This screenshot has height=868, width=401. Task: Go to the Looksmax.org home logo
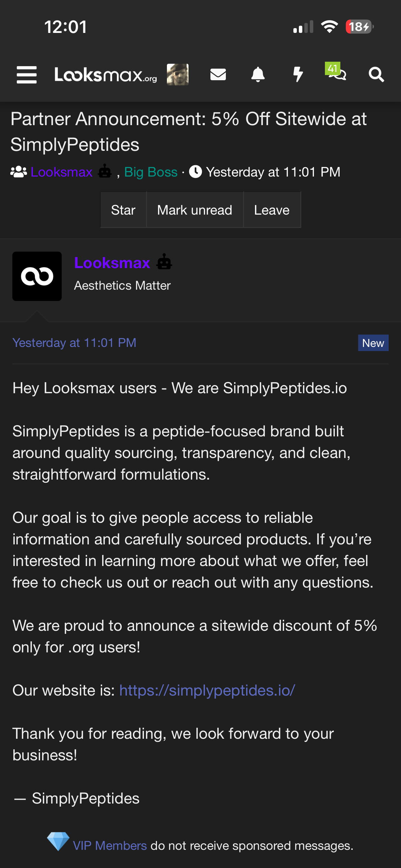(106, 74)
